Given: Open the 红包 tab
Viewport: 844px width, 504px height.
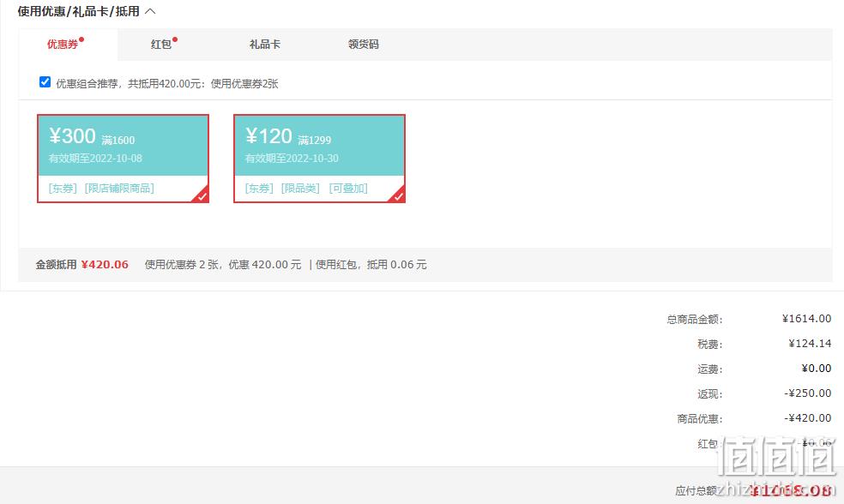Looking at the screenshot, I should tap(161, 44).
